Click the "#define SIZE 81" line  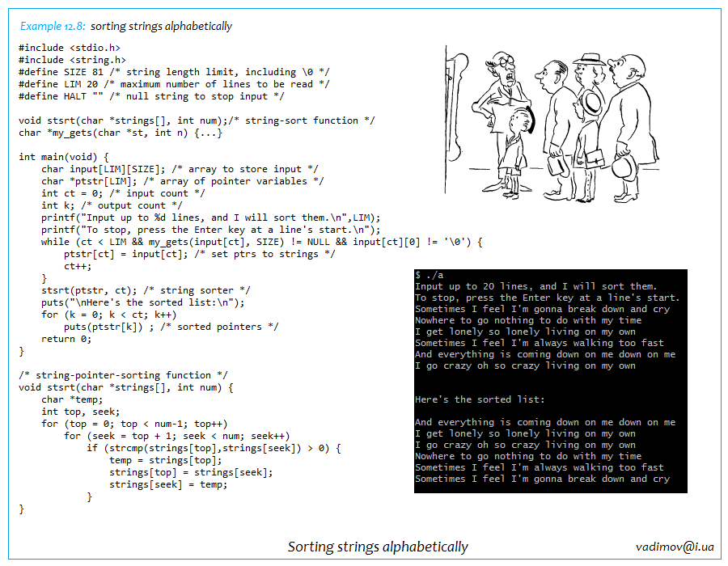pyautogui.click(x=174, y=72)
